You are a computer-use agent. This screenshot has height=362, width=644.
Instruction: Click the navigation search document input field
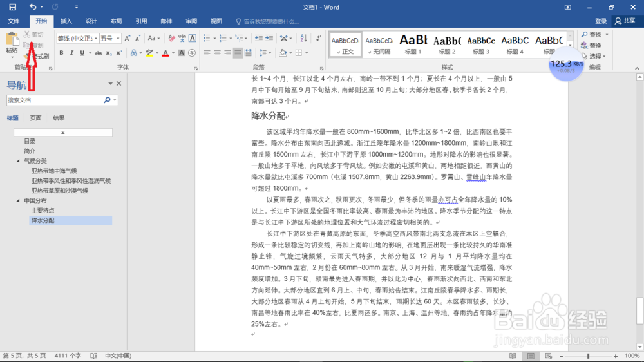[54, 100]
